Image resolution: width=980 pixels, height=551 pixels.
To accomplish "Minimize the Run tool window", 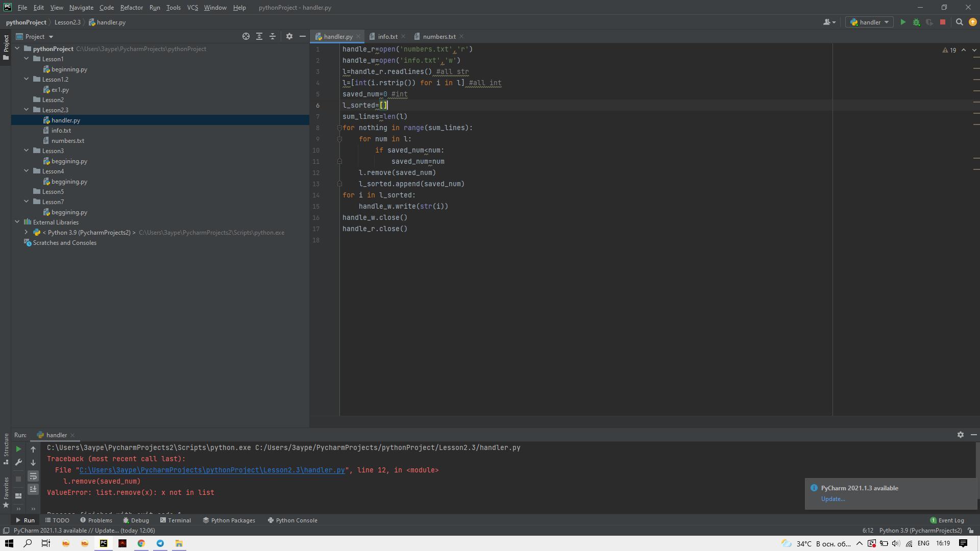I will point(973,435).
